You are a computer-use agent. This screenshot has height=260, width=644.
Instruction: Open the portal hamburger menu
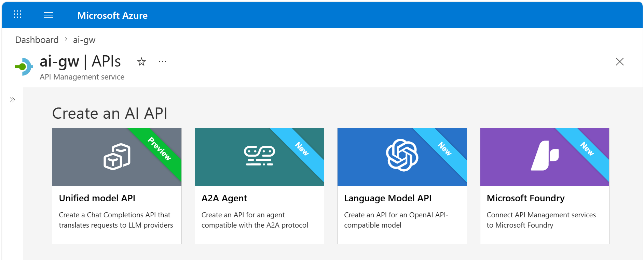pos(49,15)
